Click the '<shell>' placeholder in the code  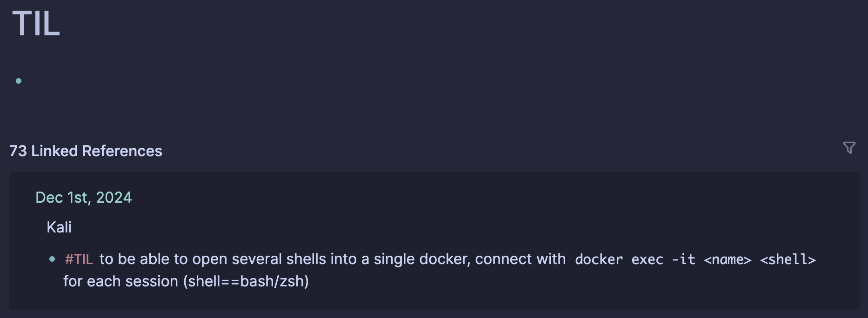pos(788,259)
